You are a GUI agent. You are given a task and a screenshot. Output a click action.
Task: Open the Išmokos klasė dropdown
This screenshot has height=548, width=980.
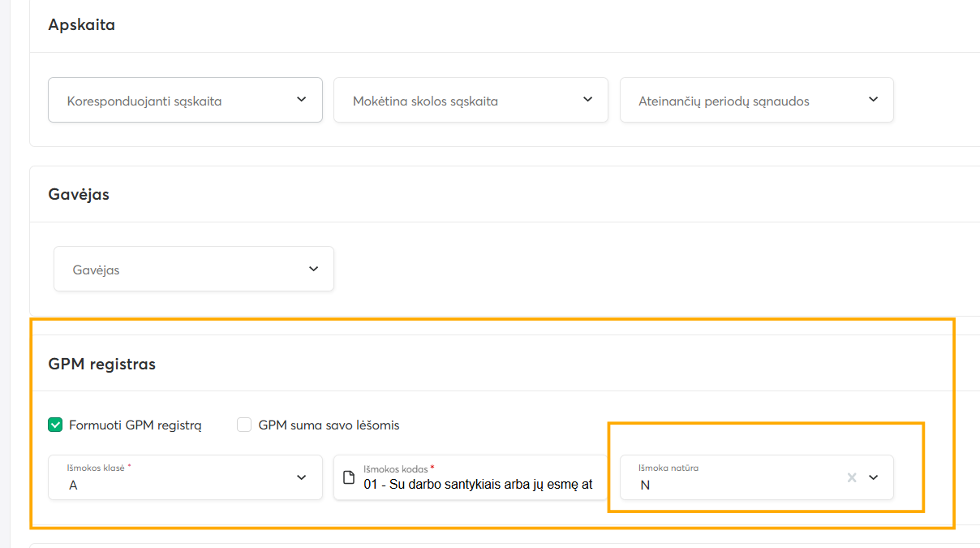pyautogui.click(x=185, y=477)
